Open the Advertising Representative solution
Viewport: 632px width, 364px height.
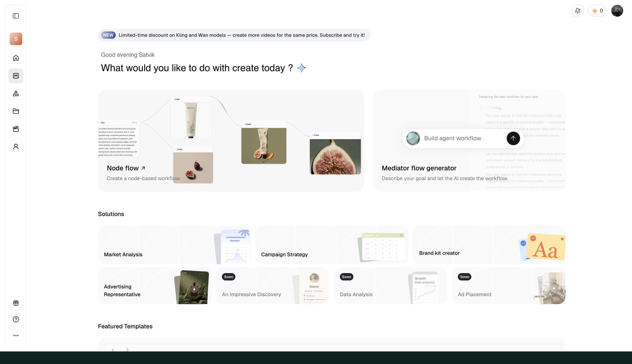click(x=155, y=286)
